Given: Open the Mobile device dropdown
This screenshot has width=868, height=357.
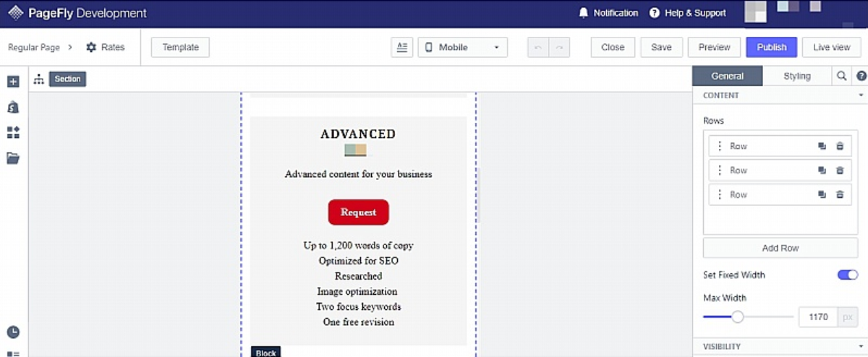Looking at the screenshot, I should (x=463, y=47).
